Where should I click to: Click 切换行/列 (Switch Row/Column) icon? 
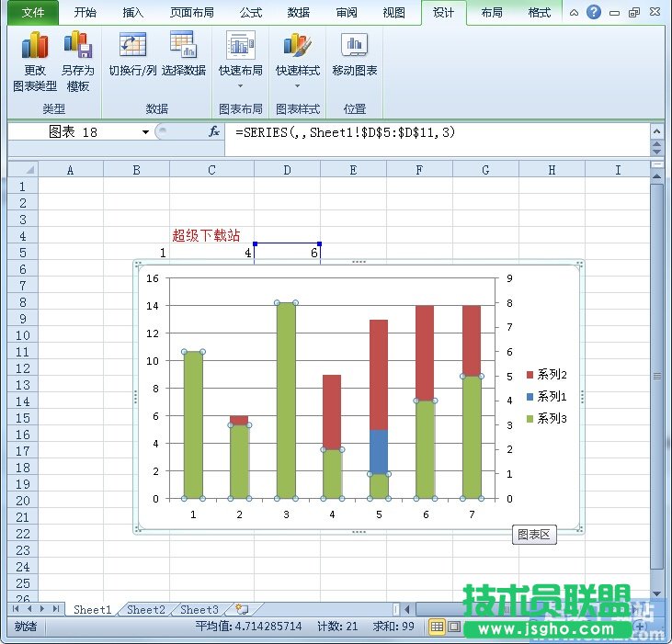[x=132, y=46]
